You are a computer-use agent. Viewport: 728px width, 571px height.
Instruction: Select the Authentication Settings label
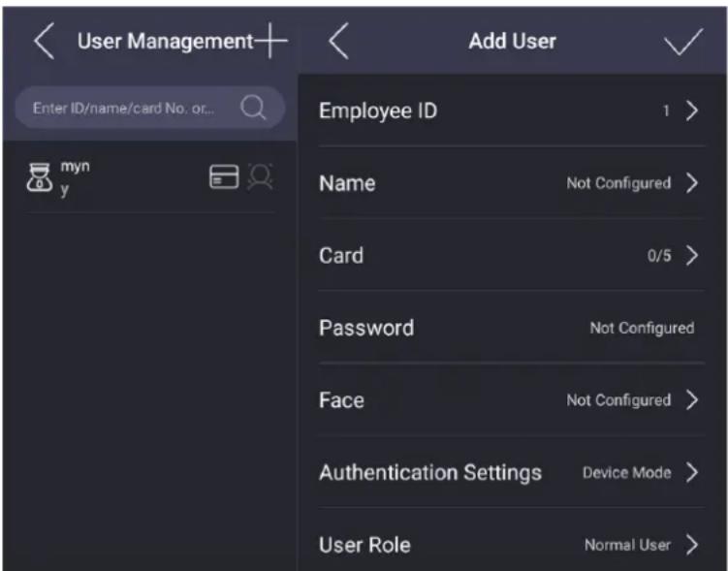point(430,472)
